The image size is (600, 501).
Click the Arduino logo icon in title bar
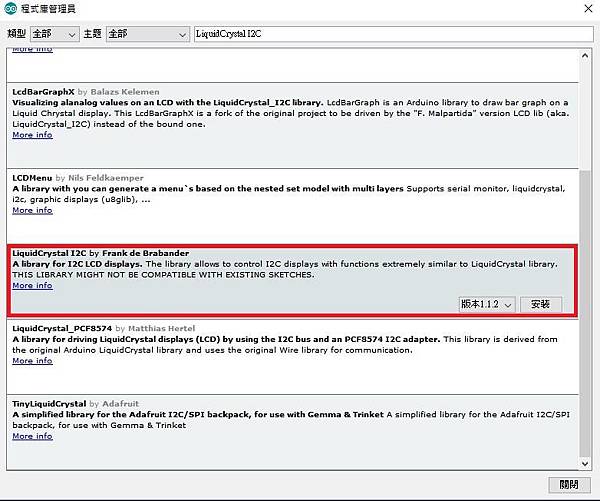pos(10,8)
